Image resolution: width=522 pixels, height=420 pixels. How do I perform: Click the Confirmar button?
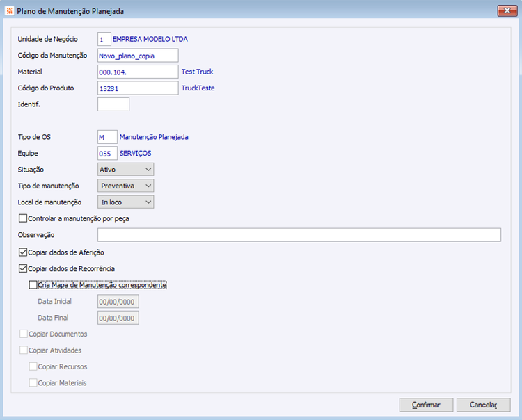(x=426, y=405)
